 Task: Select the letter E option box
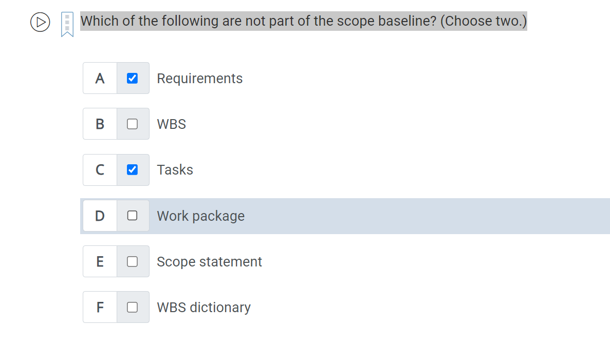click(x=100, y=261)
